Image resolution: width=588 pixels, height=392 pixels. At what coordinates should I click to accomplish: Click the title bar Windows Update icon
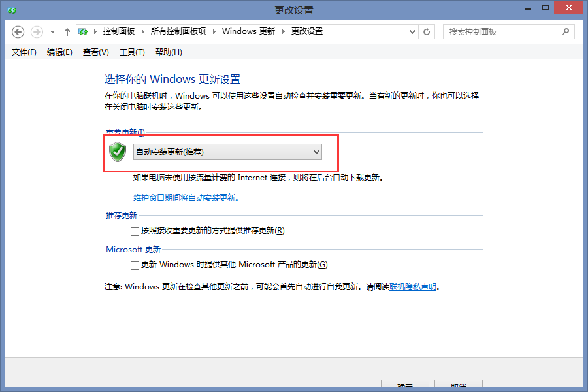(x=12, y=10)
